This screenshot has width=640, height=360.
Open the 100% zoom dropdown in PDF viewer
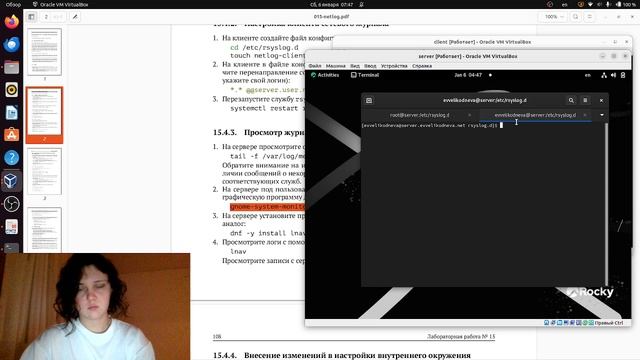554,17
